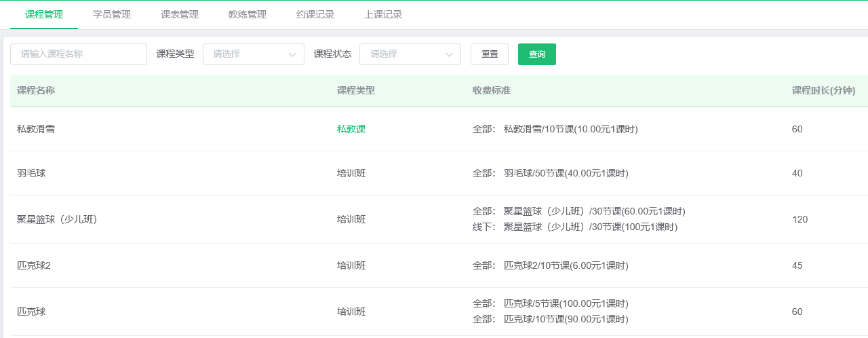This screenshot has width=868, height=338.
Task: Click the 匹克球2 course name
Action: 34,265
